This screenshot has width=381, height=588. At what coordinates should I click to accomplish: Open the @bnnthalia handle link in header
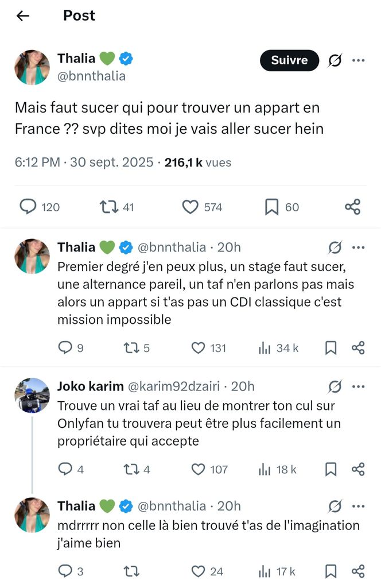point(91,76)
